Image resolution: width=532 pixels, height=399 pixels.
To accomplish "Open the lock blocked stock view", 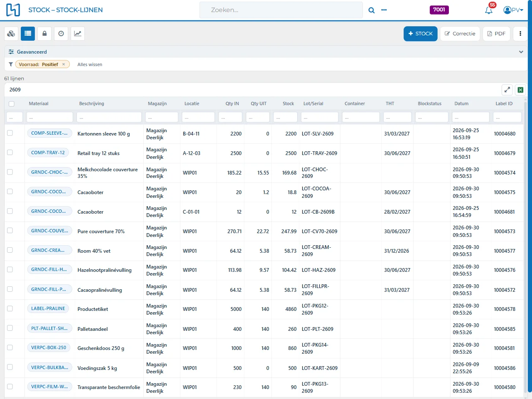I will [x=44, y=34].
